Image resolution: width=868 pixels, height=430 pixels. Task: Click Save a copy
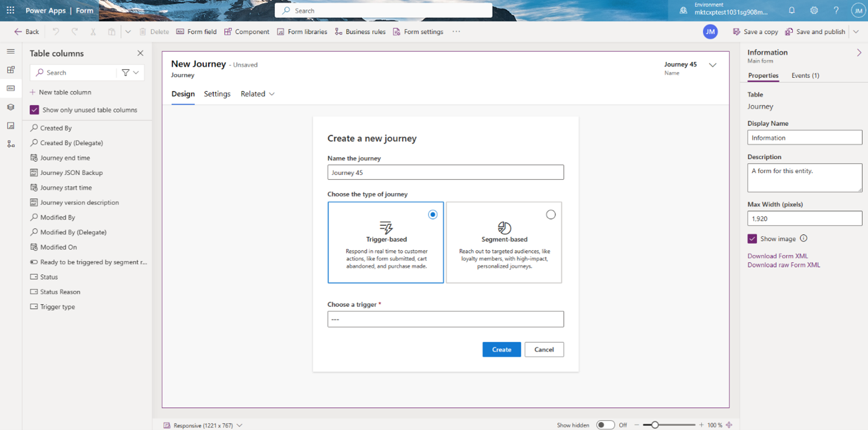click(x=755, y=32)
